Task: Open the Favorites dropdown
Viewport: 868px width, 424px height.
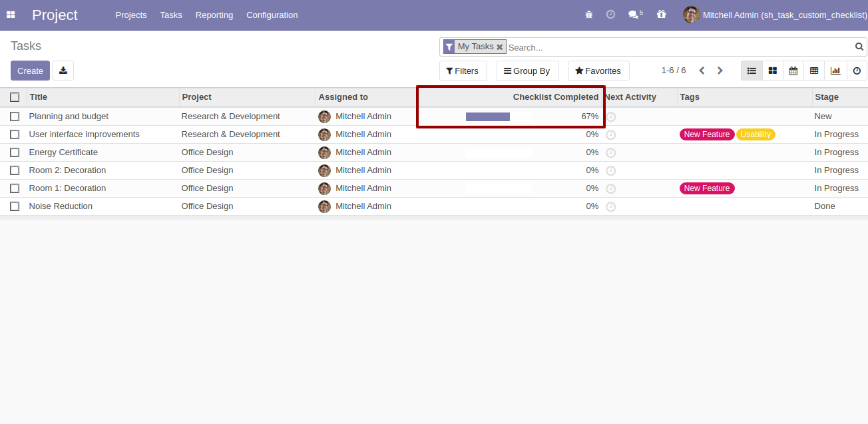Action: pyautogui.click(x=598, y=71)
